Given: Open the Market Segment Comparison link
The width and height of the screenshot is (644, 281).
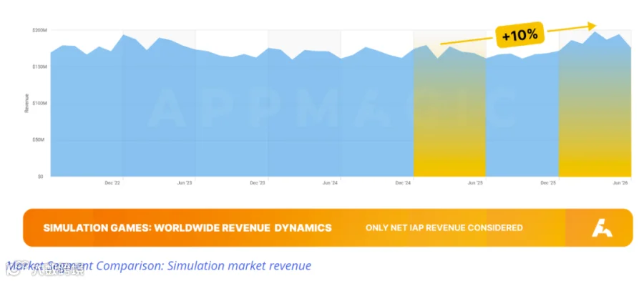Looking at the screenshot, I should click(x=159, y=266).
